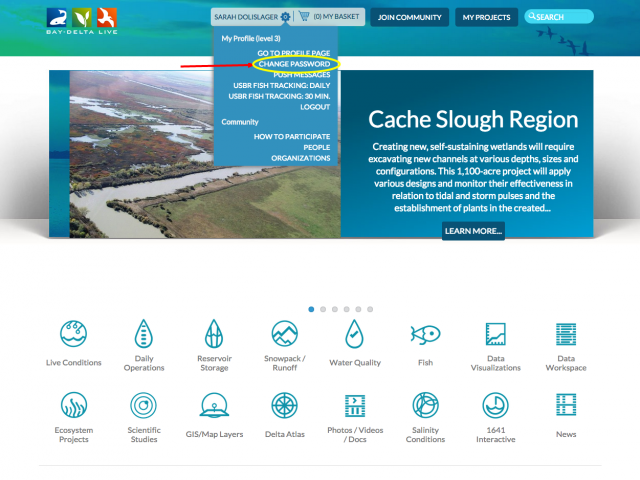Open the Live Conditions icon

(x=73, y=333)
